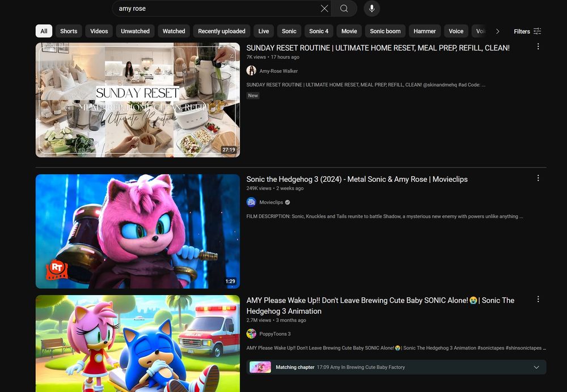Open the Metal Sonic & Amy Rose thumbnail

point(138,231)
